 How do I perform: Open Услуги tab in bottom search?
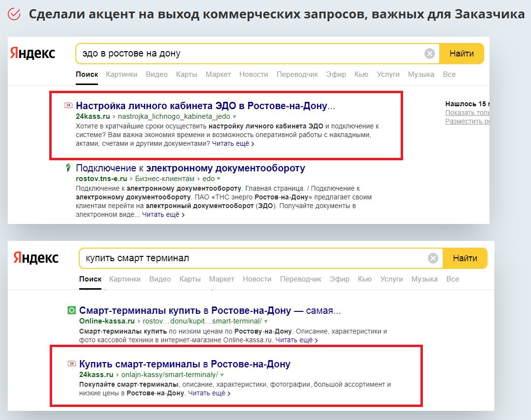point(391,279)
